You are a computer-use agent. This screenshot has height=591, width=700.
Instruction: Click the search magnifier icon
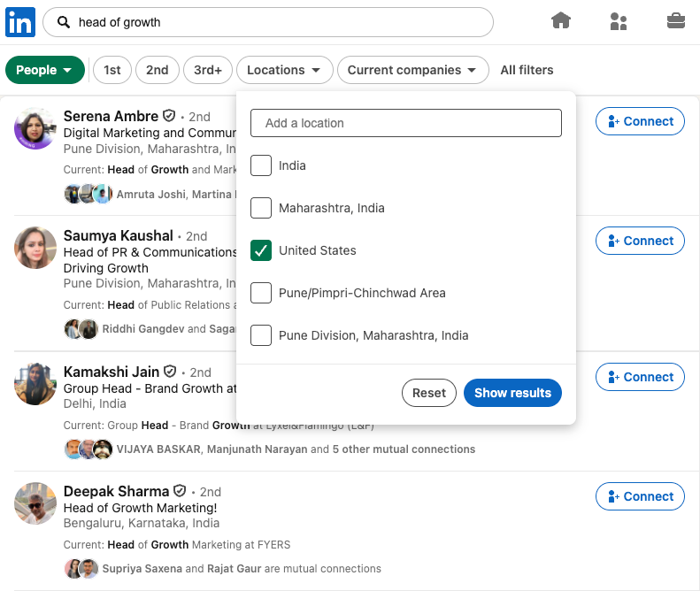coord(64,22)
